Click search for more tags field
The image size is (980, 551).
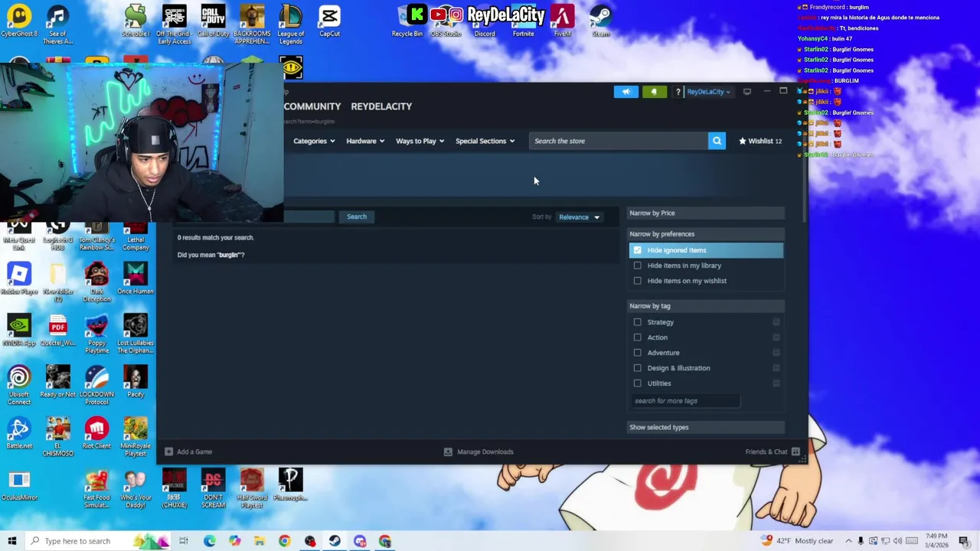(685, 401)
